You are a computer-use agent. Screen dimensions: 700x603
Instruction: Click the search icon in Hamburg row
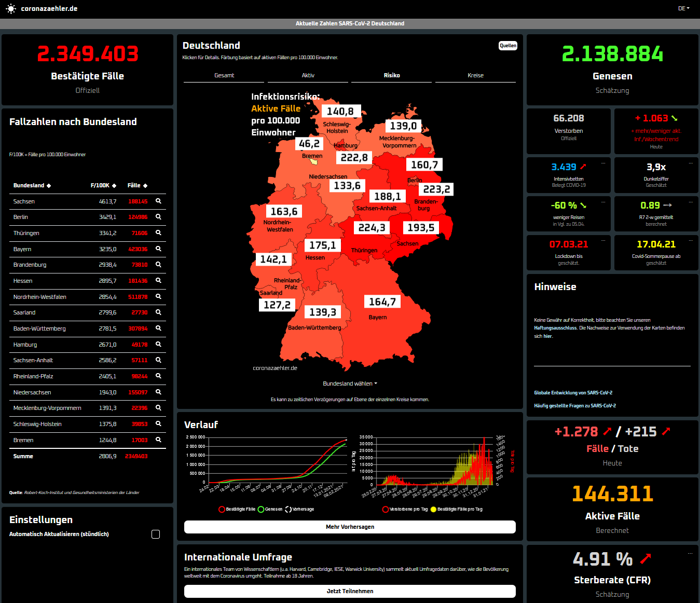point(158,345)
